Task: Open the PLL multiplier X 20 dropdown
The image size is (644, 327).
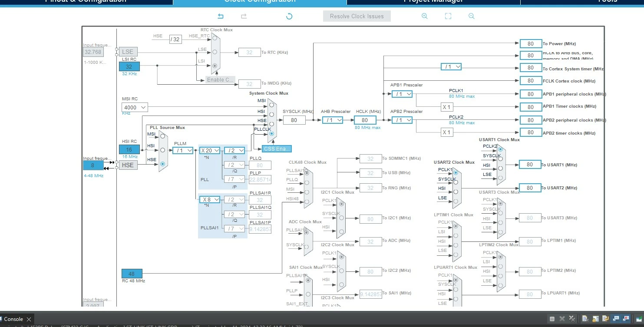Action: coord(210,150)
